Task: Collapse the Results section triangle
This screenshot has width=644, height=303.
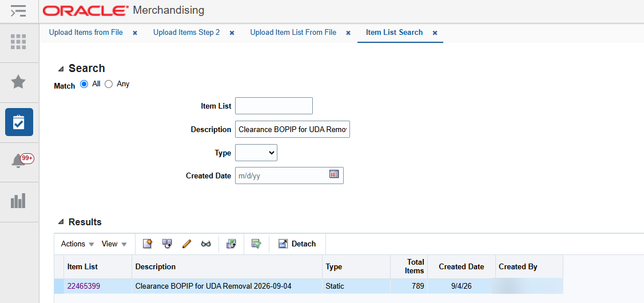Action: click(x=61, y=222)
